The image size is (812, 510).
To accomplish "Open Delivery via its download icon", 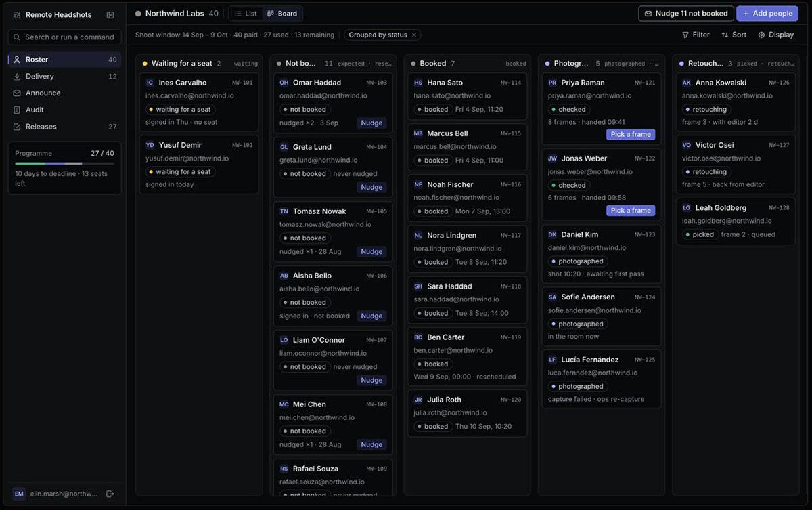I will 17,77.
